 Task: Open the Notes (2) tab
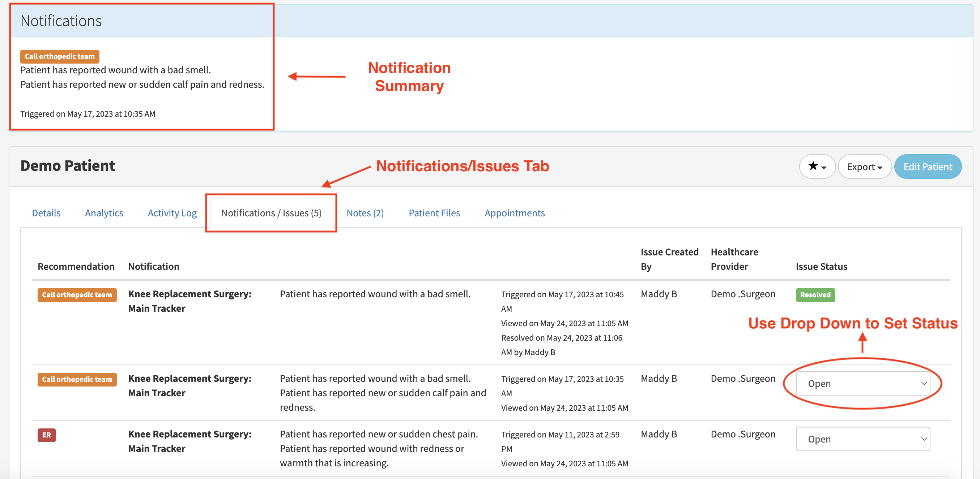pyautogui.click(x=365, y=213)
